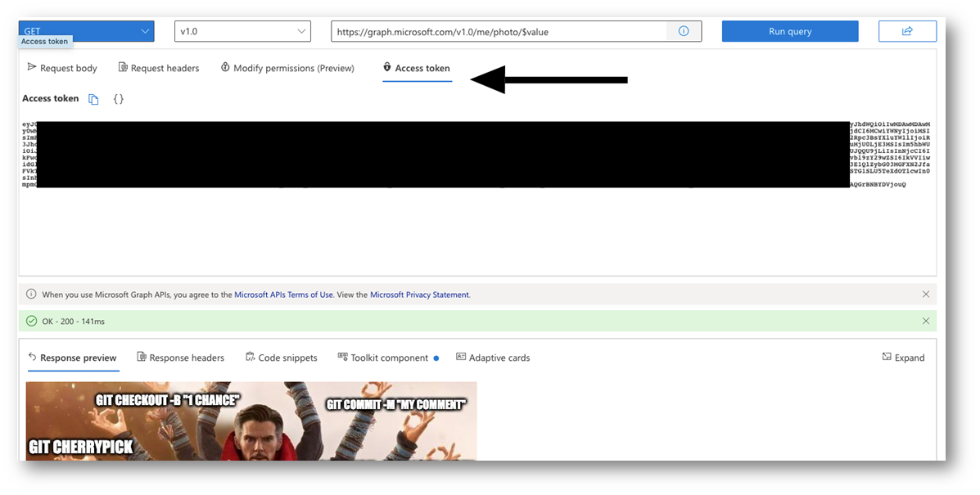Click the curly braces token details icon
980x495 pixels.
click(118, 99)
